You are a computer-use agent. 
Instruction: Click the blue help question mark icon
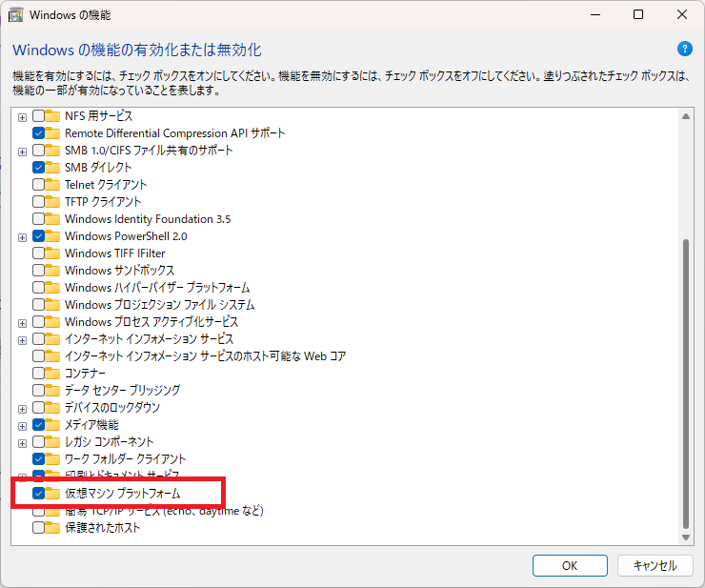pos(684,49)
